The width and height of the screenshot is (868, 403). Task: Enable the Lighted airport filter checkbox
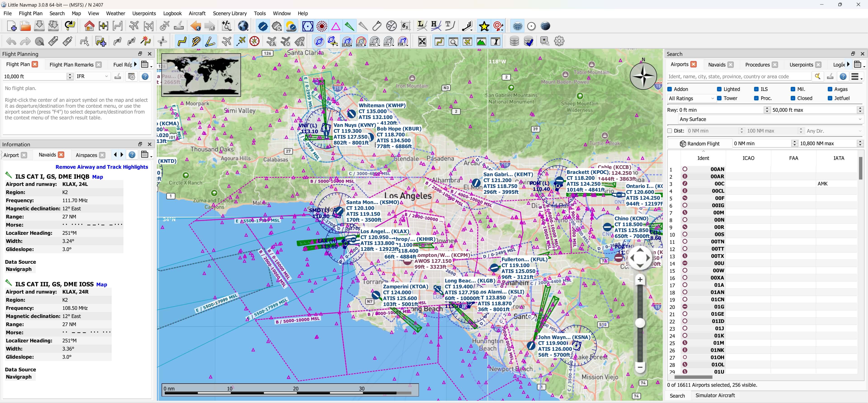click(719, 89)
